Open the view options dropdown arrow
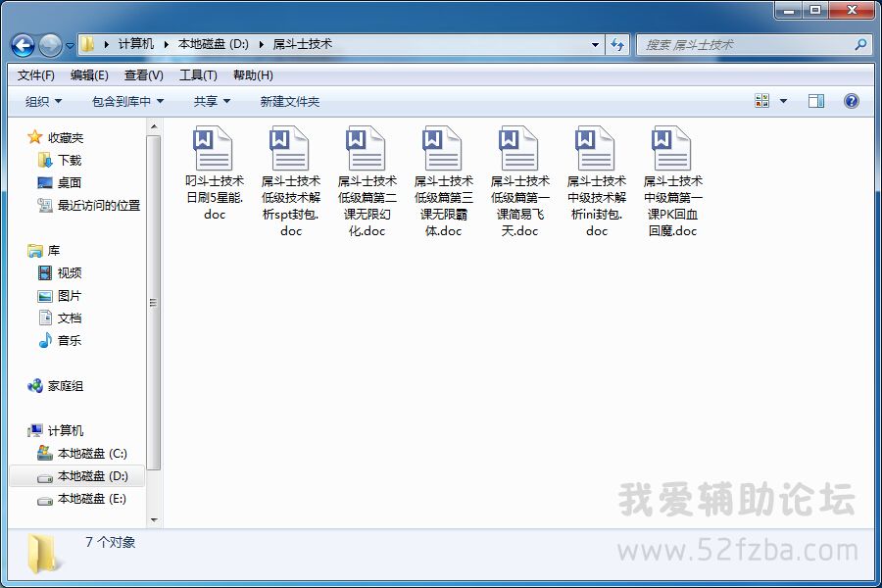 click(783, 102)
